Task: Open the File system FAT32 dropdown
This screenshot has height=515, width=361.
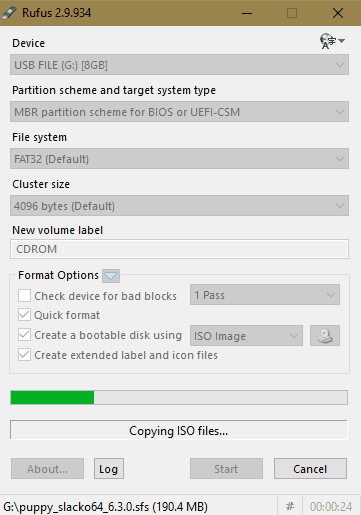Action: point(179,159)
